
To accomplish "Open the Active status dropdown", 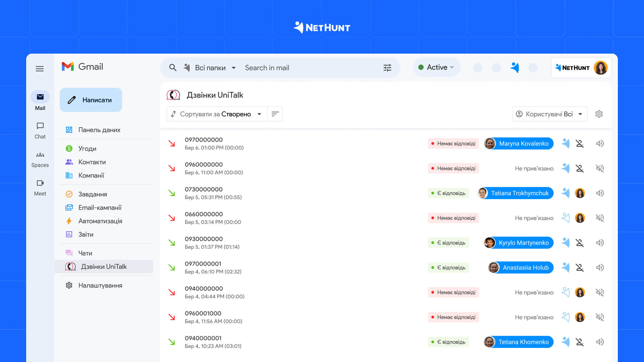I will click(x=436, y=67).
